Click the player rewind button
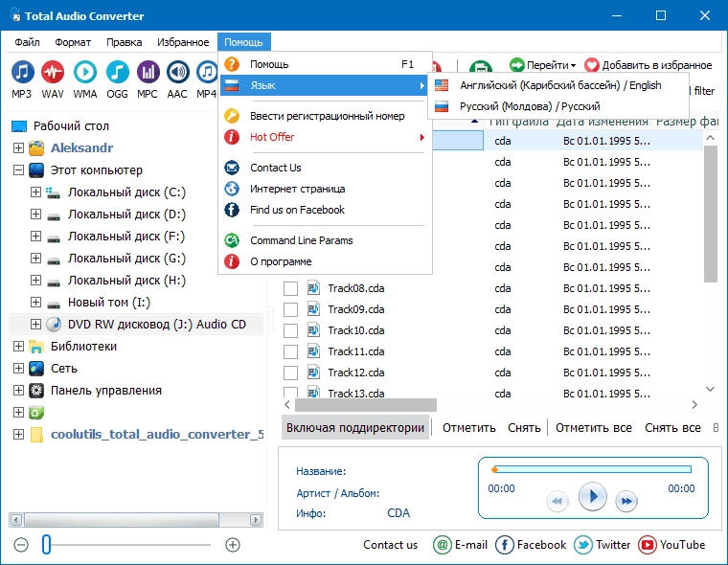Image resolution: width=728 pixels, height=565 pixels. (x=557, y=501)
